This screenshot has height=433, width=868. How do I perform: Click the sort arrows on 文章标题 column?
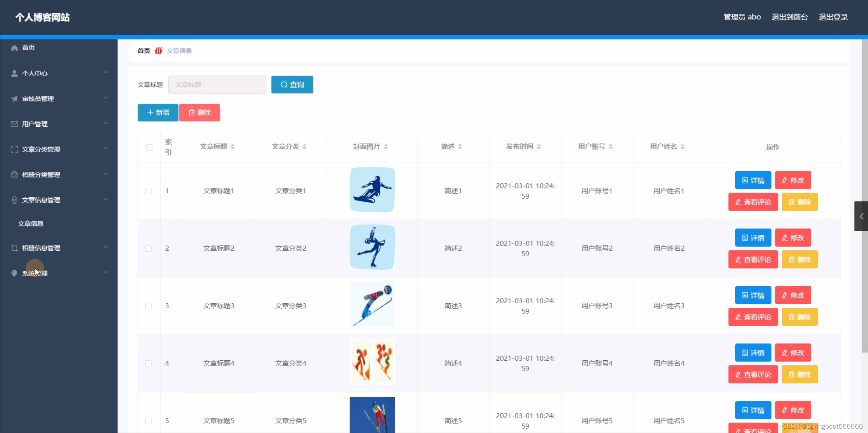pyautogui.click(x=232, y=147)
